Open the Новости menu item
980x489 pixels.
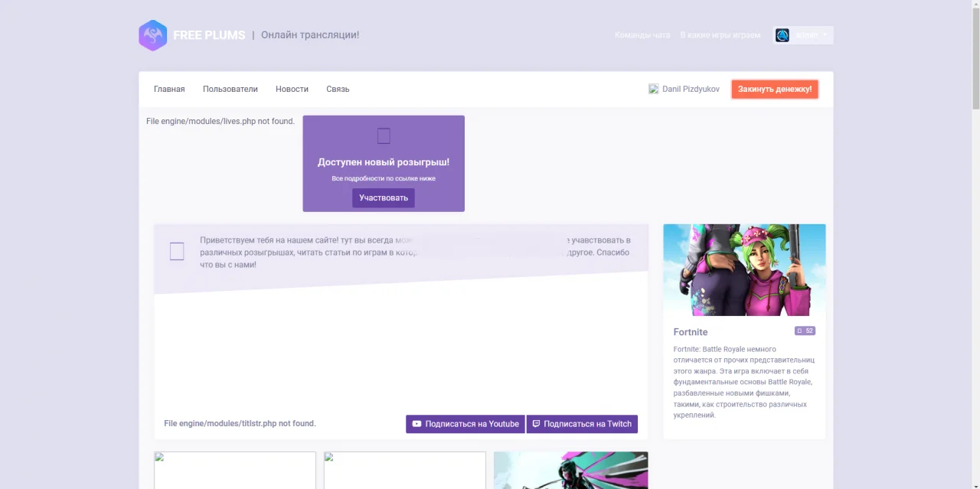click(292, 89)
